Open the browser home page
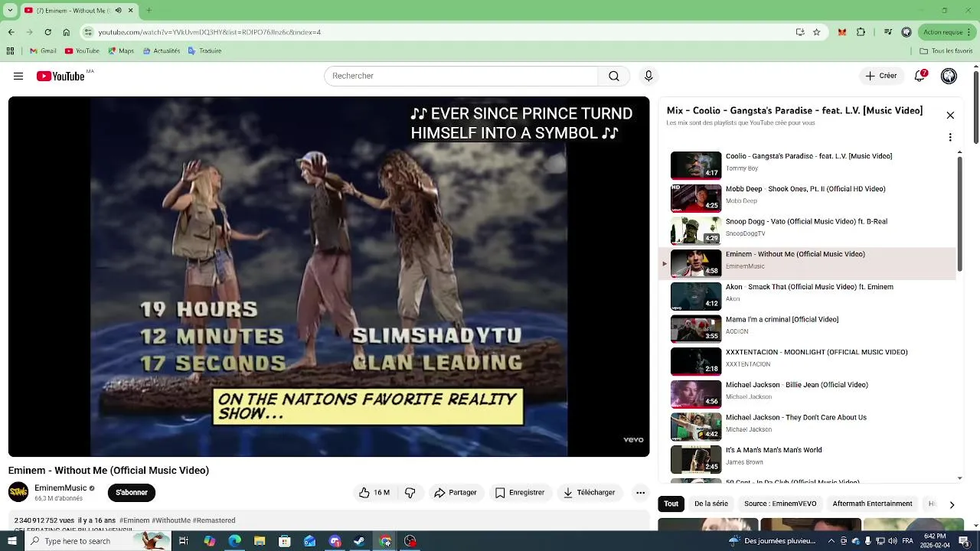This screenshot has height=551, width=980. click(x=66, y=32)
